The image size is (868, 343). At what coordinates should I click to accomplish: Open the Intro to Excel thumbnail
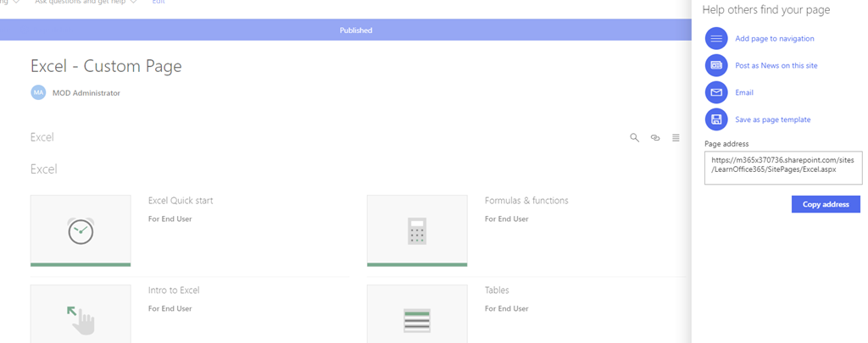81,315
